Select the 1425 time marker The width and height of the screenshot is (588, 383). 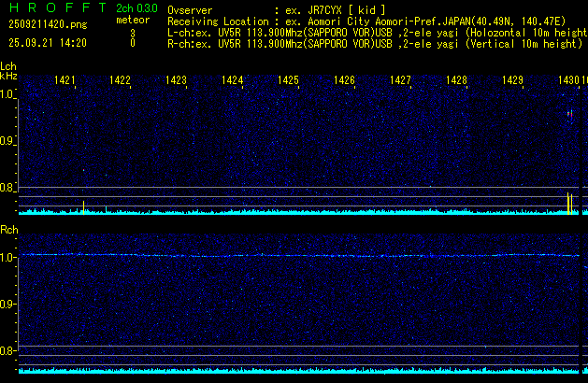click(x=288, y=81)
